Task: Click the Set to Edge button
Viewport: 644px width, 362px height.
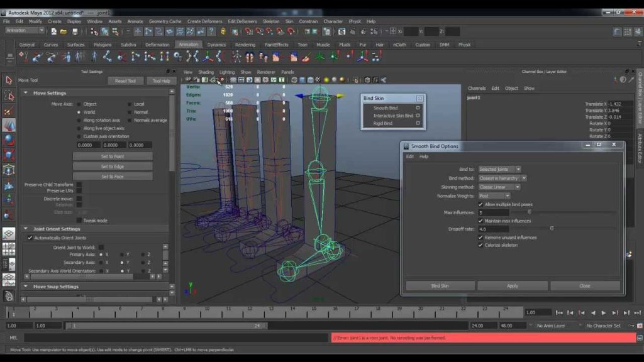Action: (113, 166)
